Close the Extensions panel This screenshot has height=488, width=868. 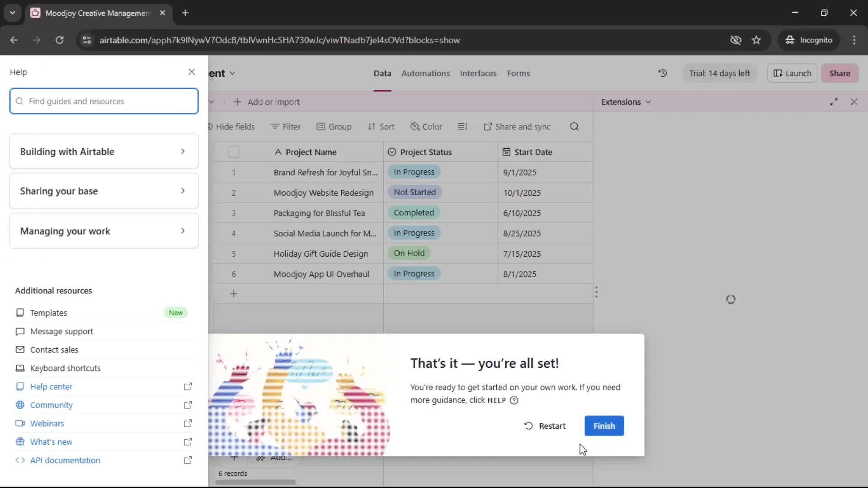click(x=854, y=102)
